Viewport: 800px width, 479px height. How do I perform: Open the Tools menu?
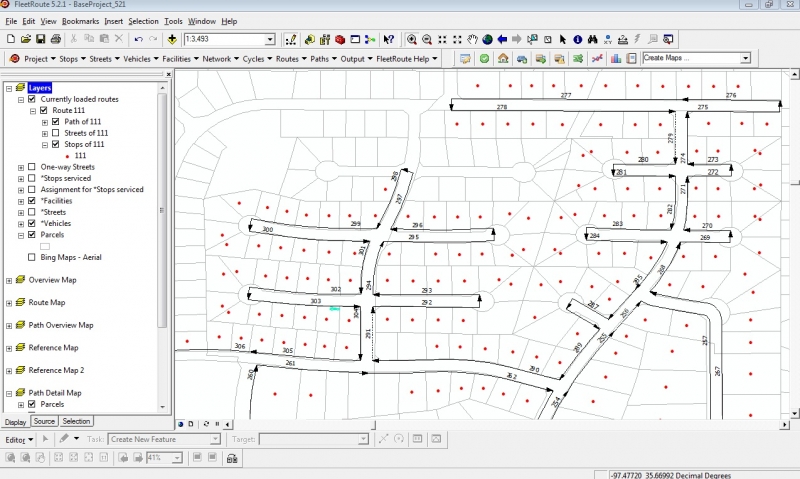pyautogui.click(x=173, y=21)
